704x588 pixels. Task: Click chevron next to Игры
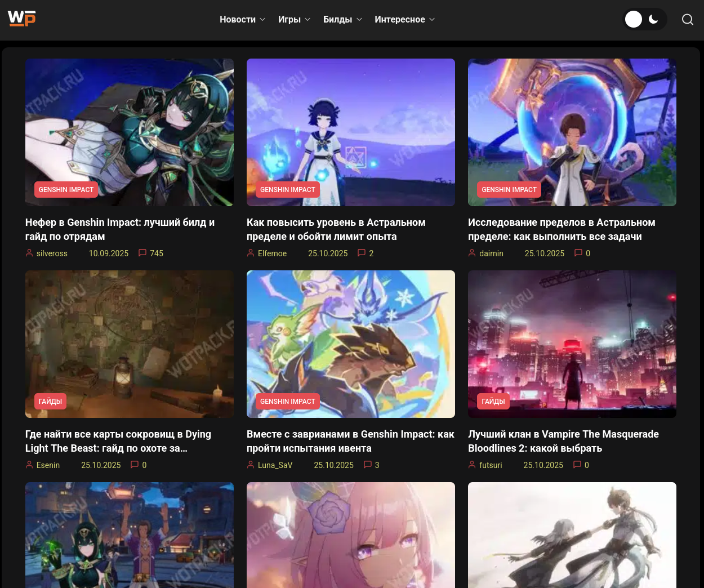308,20
